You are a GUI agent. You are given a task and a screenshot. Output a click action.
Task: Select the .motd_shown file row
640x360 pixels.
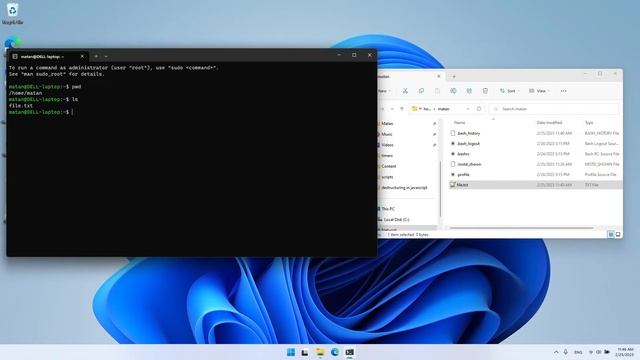click(x=535, y=164)
